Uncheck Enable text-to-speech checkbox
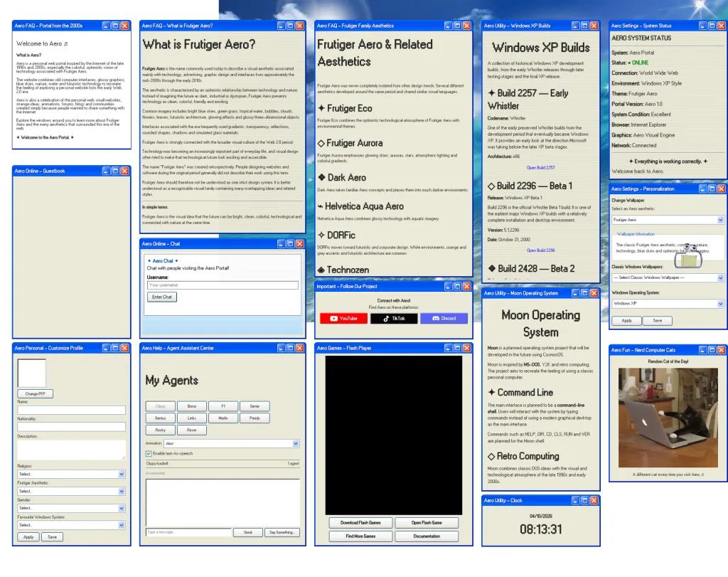The image size is (728, 577). [x=149, y=453]
